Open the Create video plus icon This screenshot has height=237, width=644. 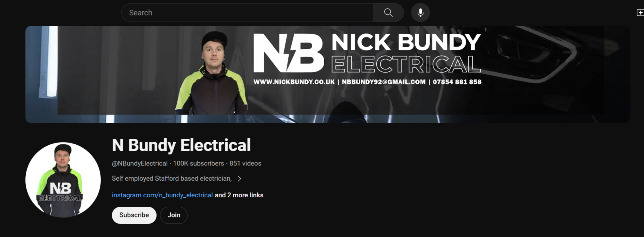[640, 13]
